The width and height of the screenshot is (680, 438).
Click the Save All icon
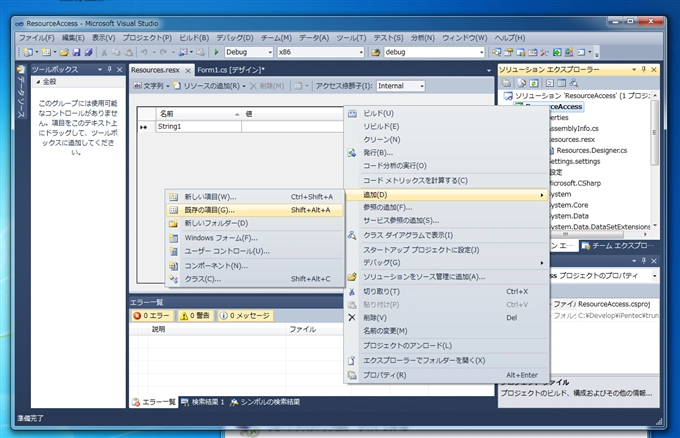pyautogui.click(x=88, y=52)
